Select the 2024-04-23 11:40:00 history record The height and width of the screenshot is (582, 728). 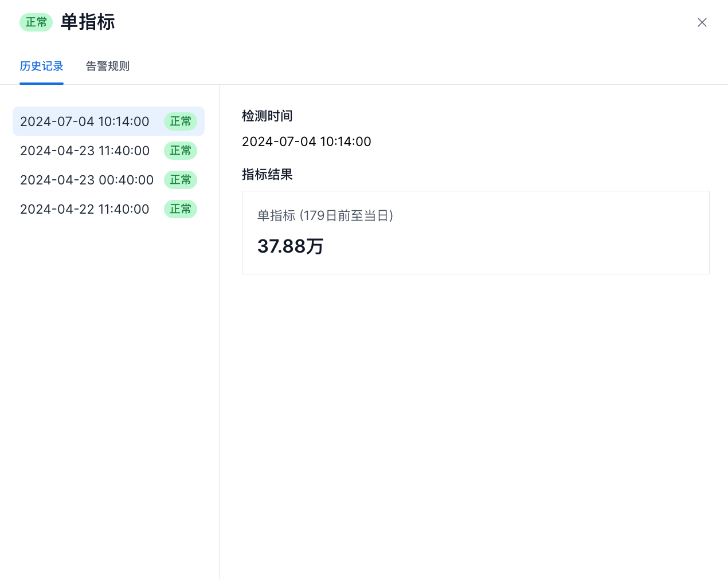[x=85, y=151]
